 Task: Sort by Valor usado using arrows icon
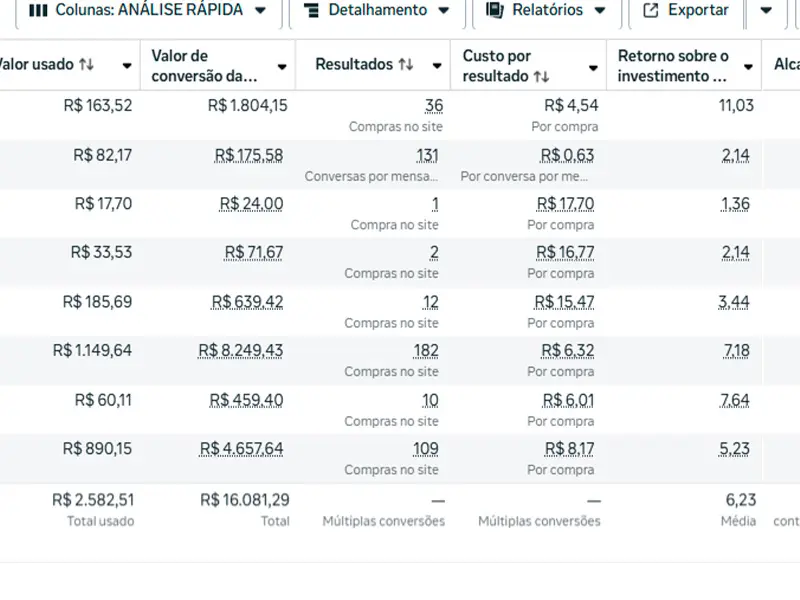click(86, 65)
